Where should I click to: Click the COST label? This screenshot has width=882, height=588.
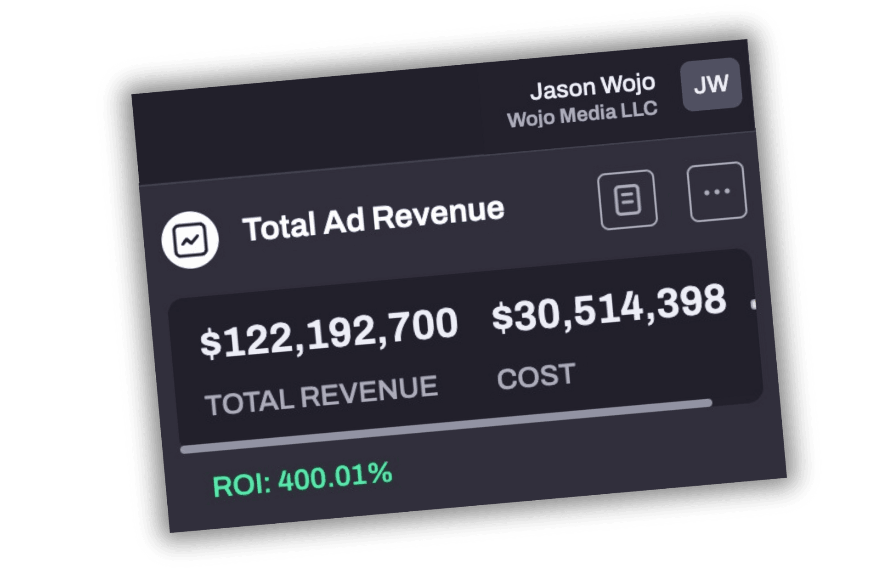[x=536, y=376]
